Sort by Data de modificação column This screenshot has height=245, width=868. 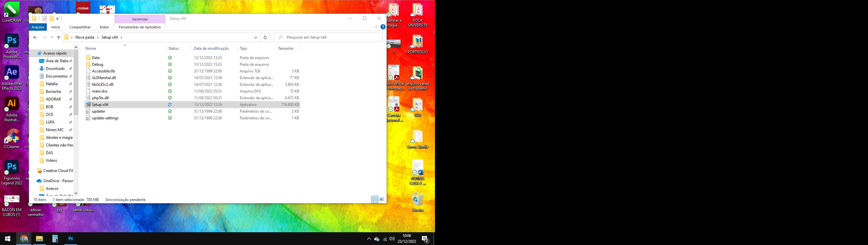(211, 48)
